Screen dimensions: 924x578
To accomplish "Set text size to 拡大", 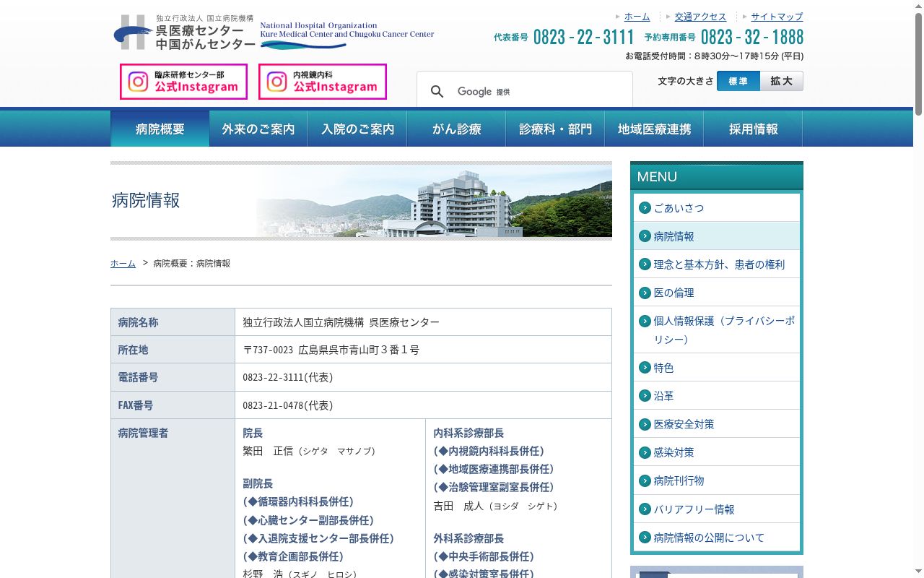I will click(x=782, y=81).
